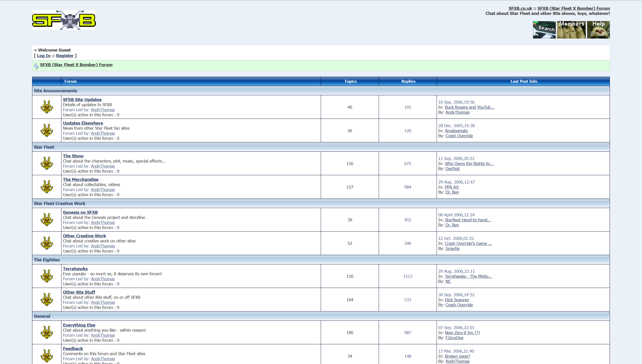Screen dimensions: 642x364
Task: Click the 'Last Post Info' column header
Action: click(524, 81)
